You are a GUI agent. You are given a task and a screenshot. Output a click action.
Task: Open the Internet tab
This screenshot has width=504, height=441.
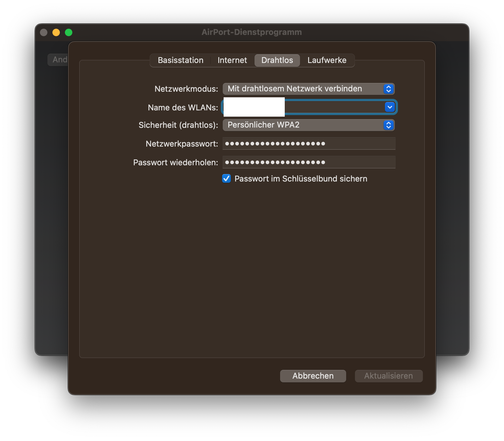point(232,60)
